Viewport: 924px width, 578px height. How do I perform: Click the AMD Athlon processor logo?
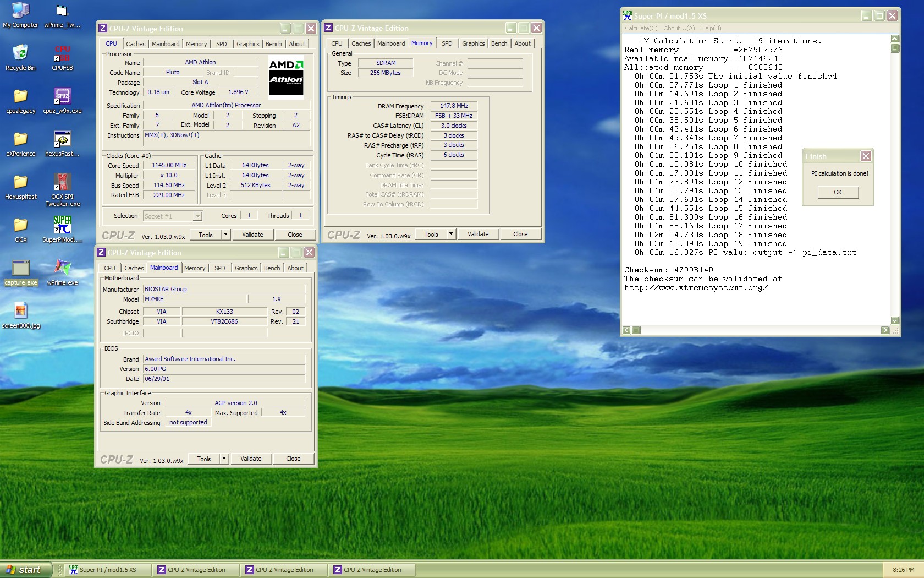[286, 76]
